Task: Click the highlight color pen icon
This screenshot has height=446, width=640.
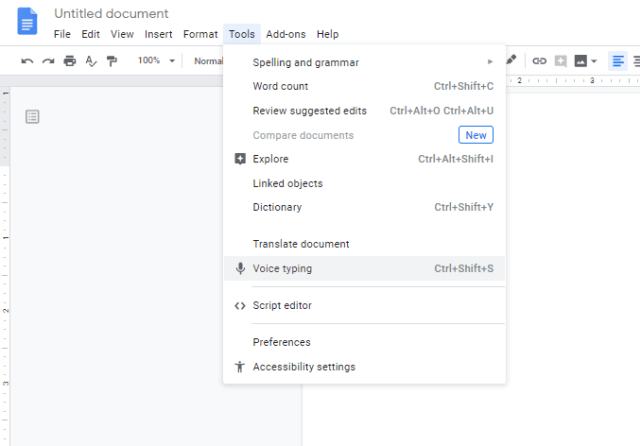Action: [511, 60]
